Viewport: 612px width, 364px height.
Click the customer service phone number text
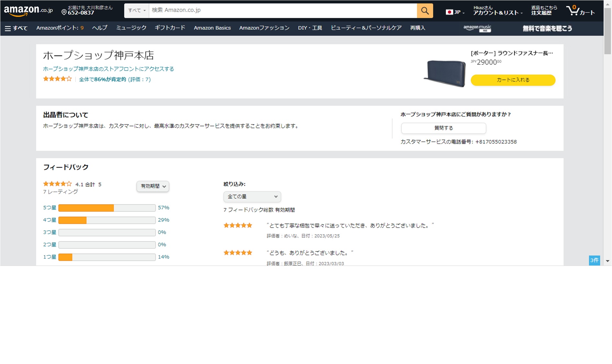458,142
